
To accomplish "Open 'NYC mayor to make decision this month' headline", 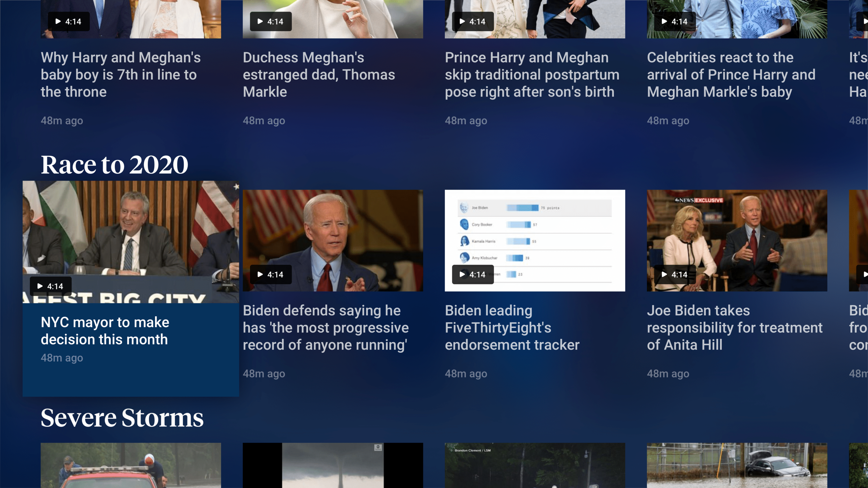I will pyautogui.click(x=105, y=331).
